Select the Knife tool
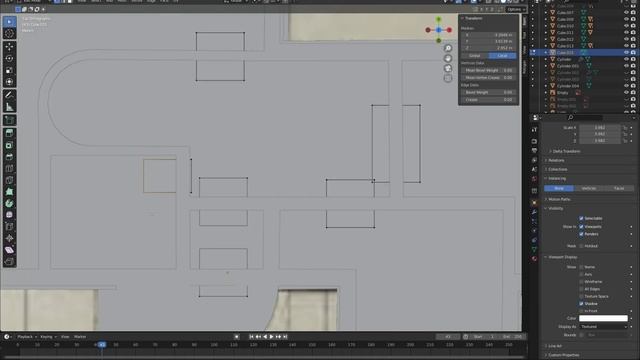 tap(9, 180)
